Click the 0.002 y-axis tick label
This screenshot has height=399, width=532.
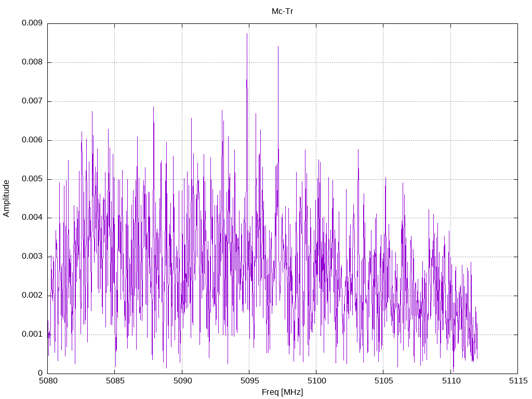tap(32, 296)
